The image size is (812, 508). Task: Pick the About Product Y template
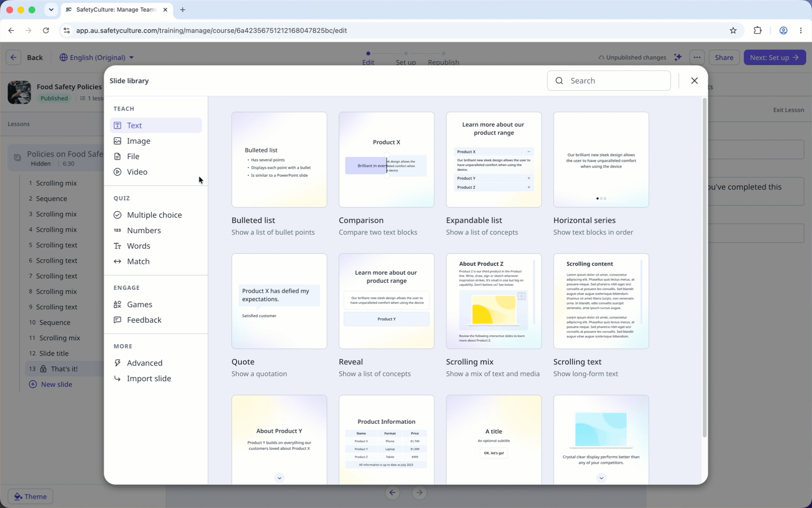pyautogui.click(x=279, y=439)
